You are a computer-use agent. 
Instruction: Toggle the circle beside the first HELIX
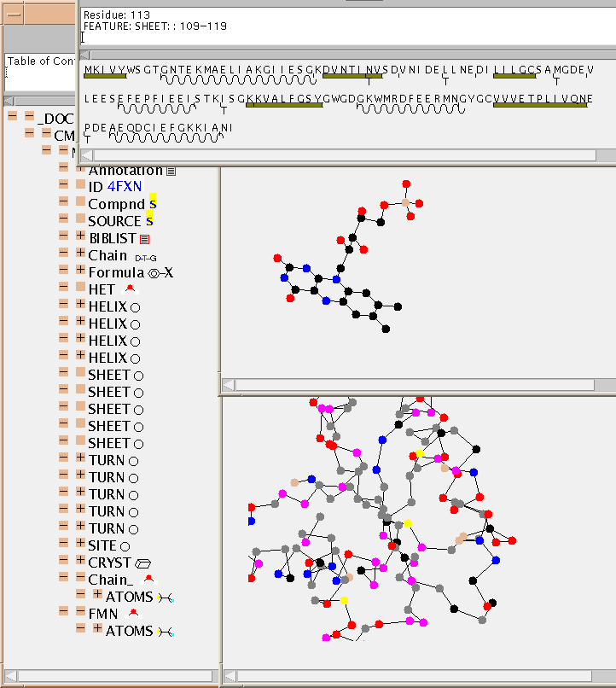coord(135,307)
